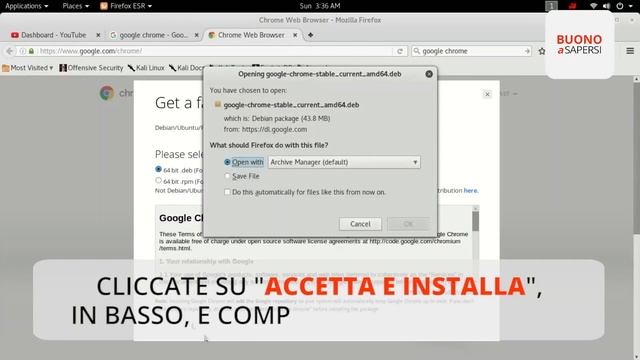This screenshot has width=640, height=360.
Task: Close the Chrome download overlay with X
Action: point(487,94)
